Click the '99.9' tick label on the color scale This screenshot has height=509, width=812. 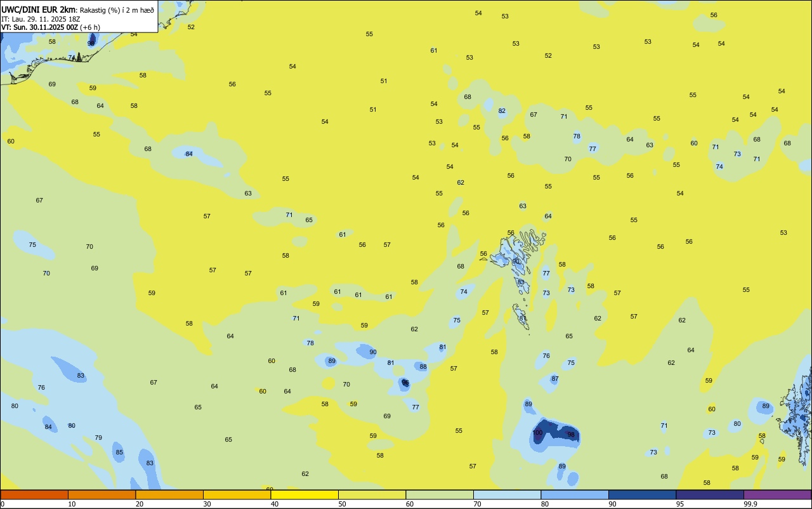point(750,504)
